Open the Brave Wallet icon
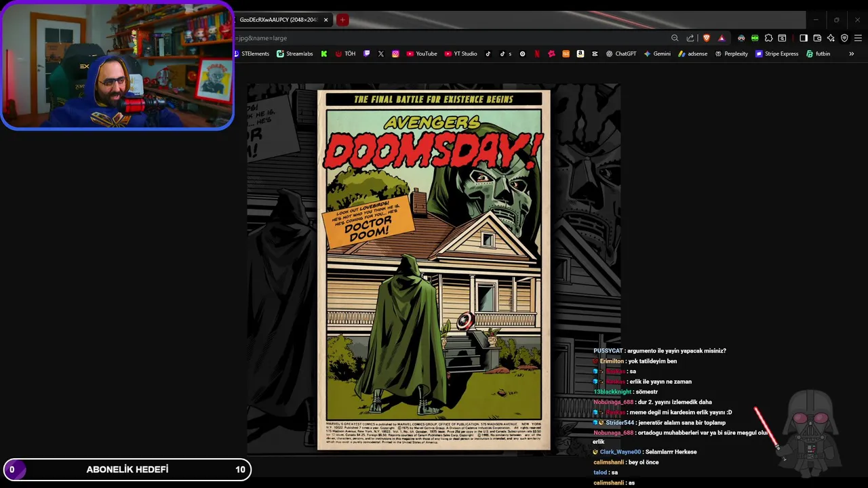 817,38
